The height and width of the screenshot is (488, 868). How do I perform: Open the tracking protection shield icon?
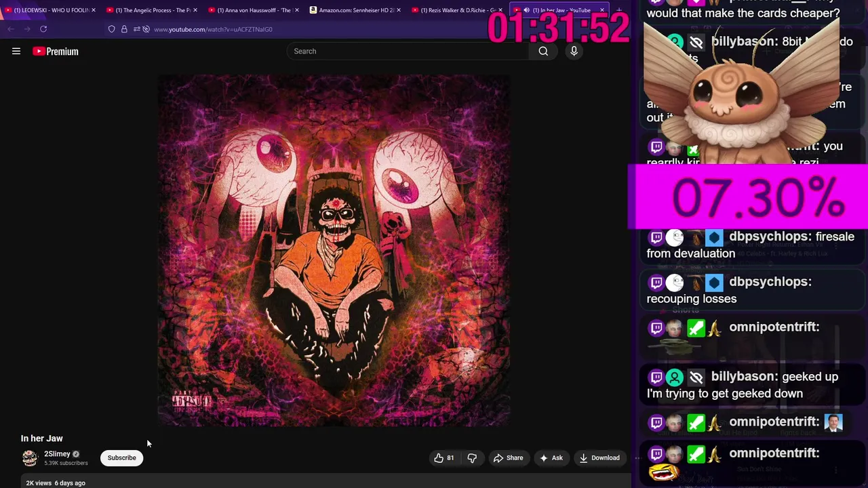(112, 29)
